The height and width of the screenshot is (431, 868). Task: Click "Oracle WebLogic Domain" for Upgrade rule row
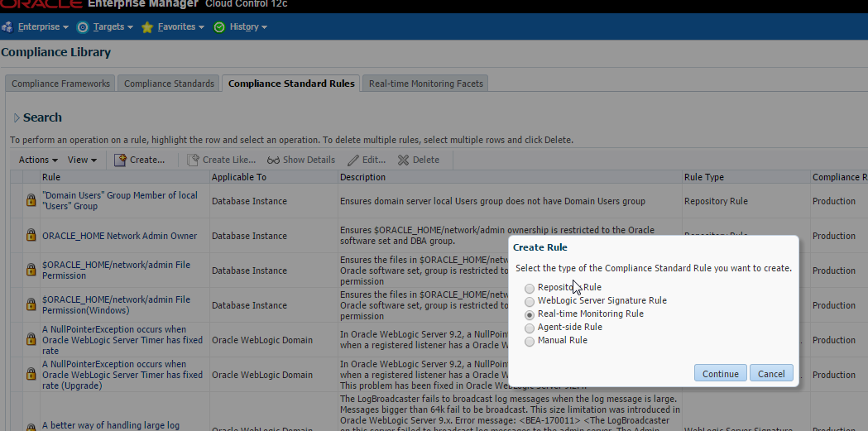coord(261,375)
